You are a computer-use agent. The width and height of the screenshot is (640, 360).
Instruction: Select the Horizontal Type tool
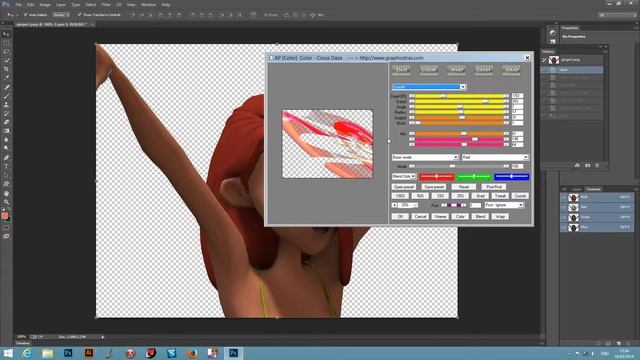(6, 167)
